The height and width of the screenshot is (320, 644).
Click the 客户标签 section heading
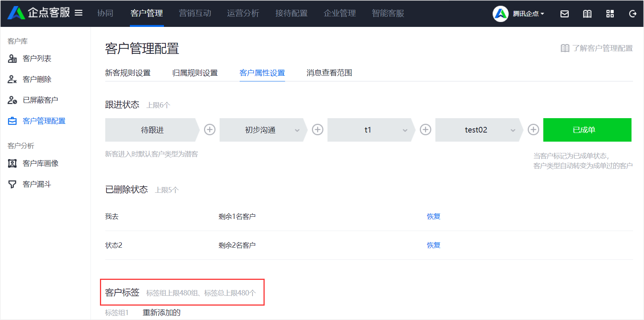tap(122, 292)
